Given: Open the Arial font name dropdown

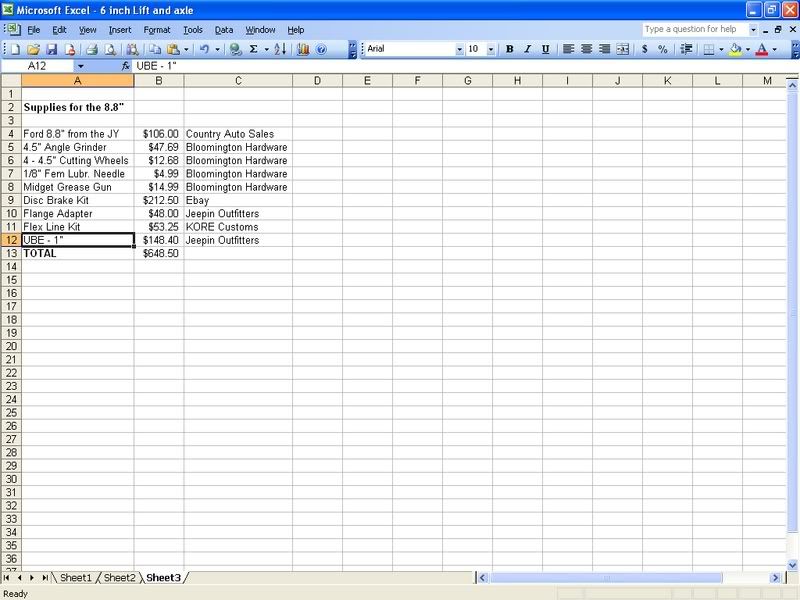Looking at the screenshot, I should 460,49.
